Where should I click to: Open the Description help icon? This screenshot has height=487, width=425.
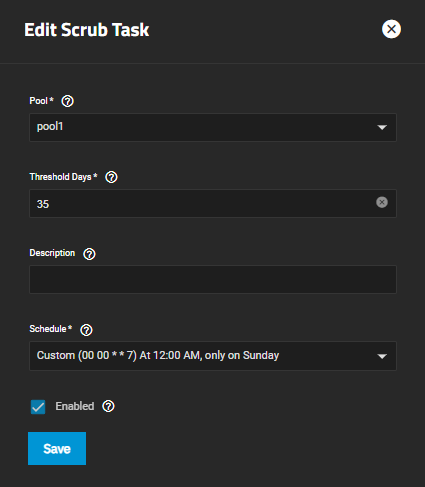coord(89,254)
